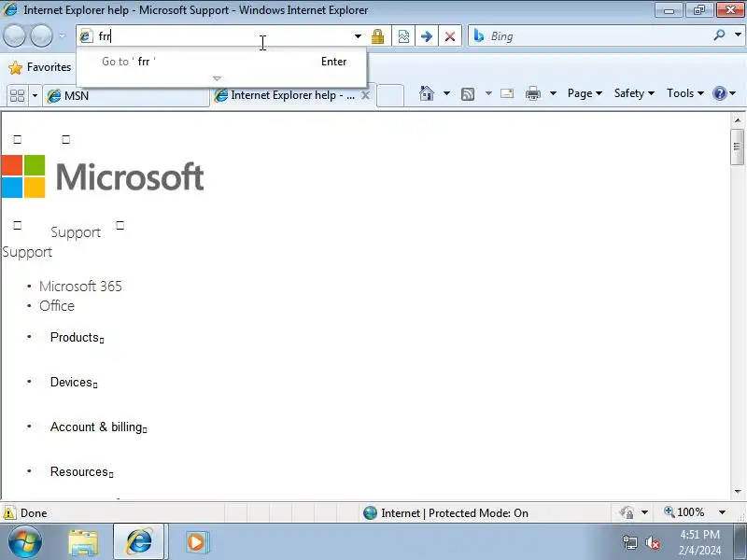Screen dimensions: 747x560
Task: Click the Print icon
Action: [532, 93]
